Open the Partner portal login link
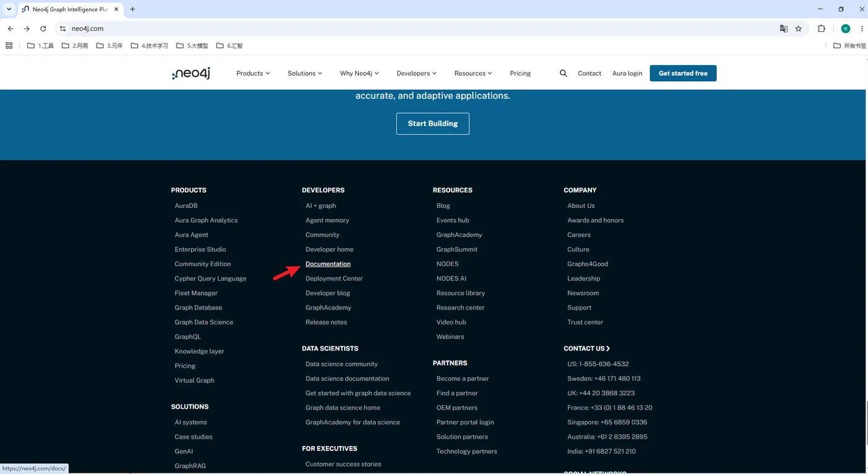Image resolution: width=868 pixels, height=474 pixels. click(x=465, y=423)
